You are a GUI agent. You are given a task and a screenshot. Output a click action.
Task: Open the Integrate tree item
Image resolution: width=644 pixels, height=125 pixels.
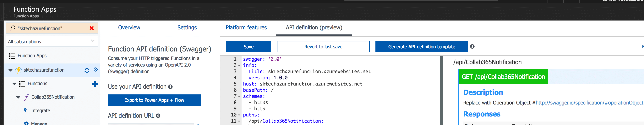coord(41,111)
